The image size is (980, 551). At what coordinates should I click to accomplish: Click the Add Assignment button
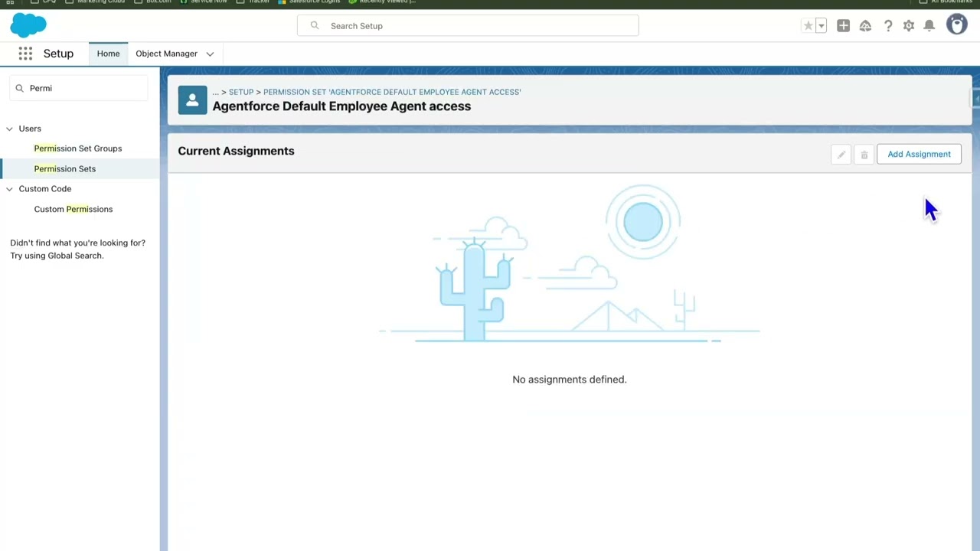[919, 155]
